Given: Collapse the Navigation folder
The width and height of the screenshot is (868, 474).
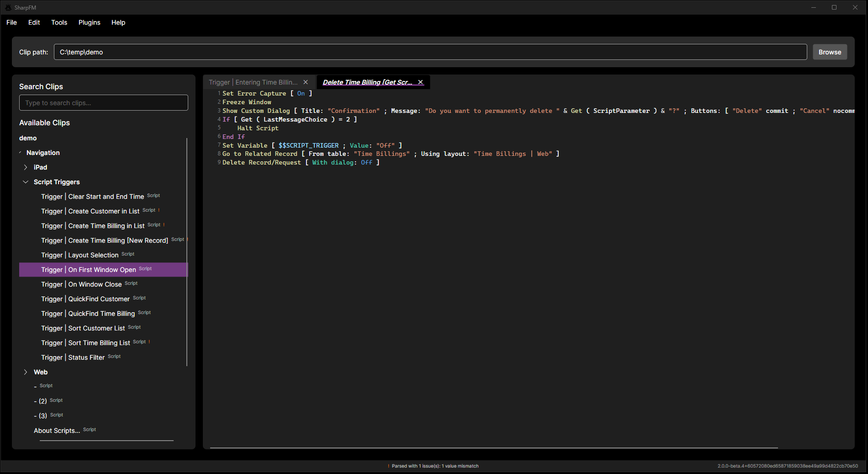Looking at the screenshot, I should click(x=21, y=153).
